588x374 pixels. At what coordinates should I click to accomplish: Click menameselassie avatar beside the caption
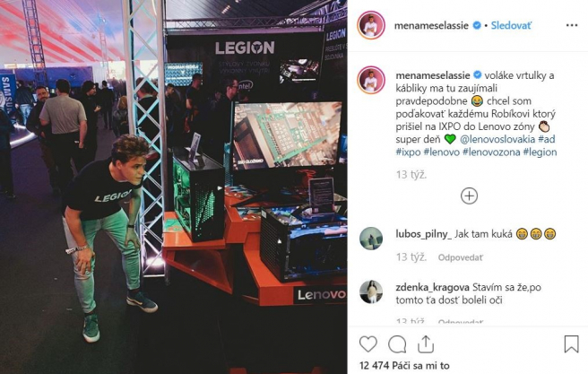click(x=371, y=80)
